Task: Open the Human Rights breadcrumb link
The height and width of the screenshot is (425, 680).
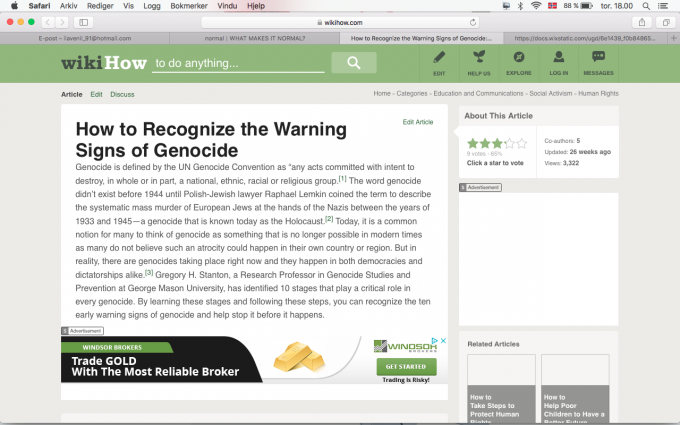Action: (x=598, y=94)
